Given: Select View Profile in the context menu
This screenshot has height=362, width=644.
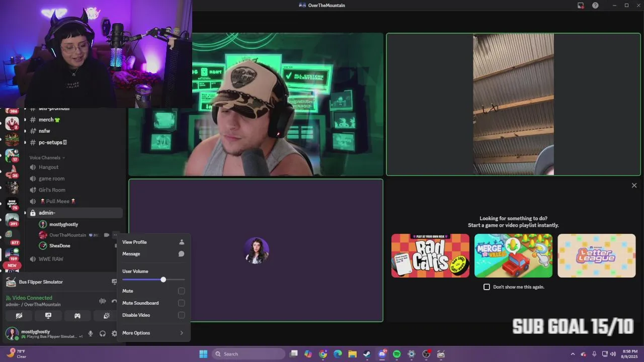Looking at the screenshot, I should click(x=153, y=242).
